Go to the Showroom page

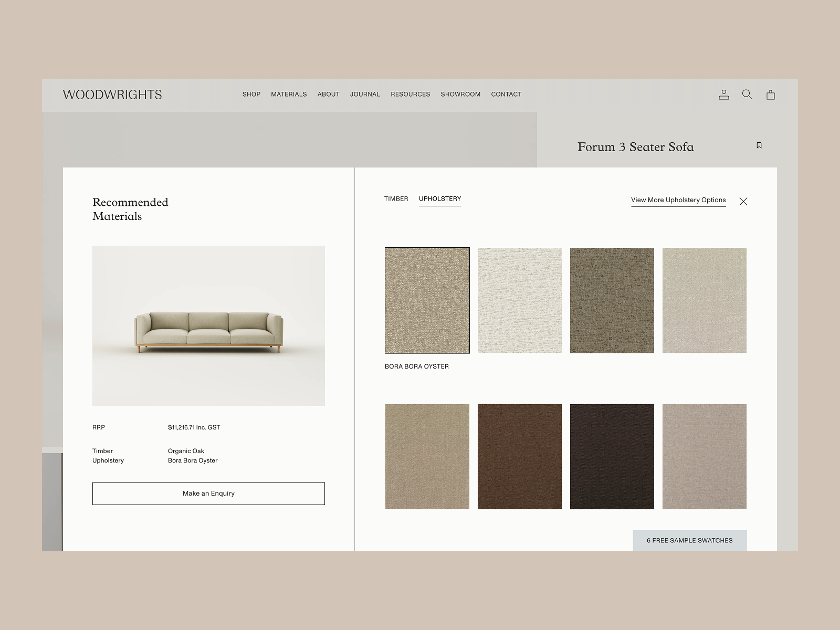[461, 94]
